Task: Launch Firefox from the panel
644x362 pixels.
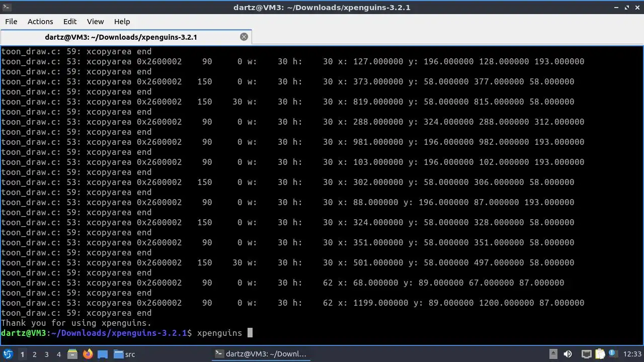Action: pyautogui.click(x=88, y=354)
